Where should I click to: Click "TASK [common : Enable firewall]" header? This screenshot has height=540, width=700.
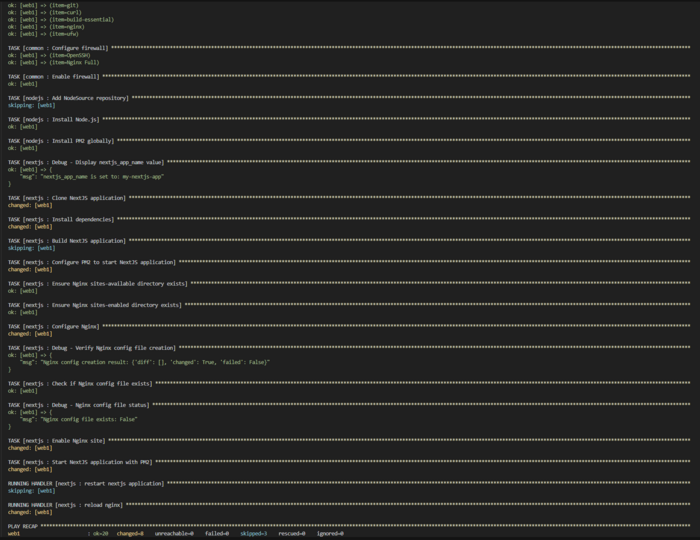pyautogui.click(x=54, y=77)
